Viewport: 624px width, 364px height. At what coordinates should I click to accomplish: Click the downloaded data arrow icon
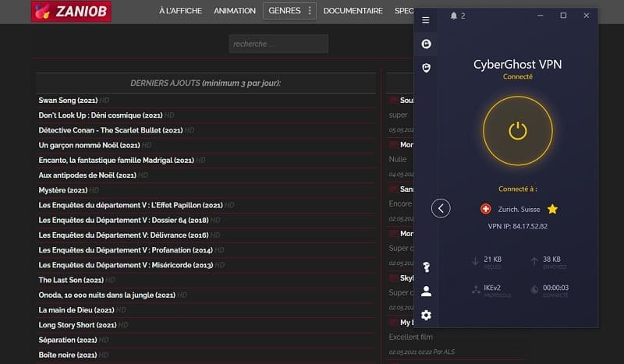coord(475,261)
